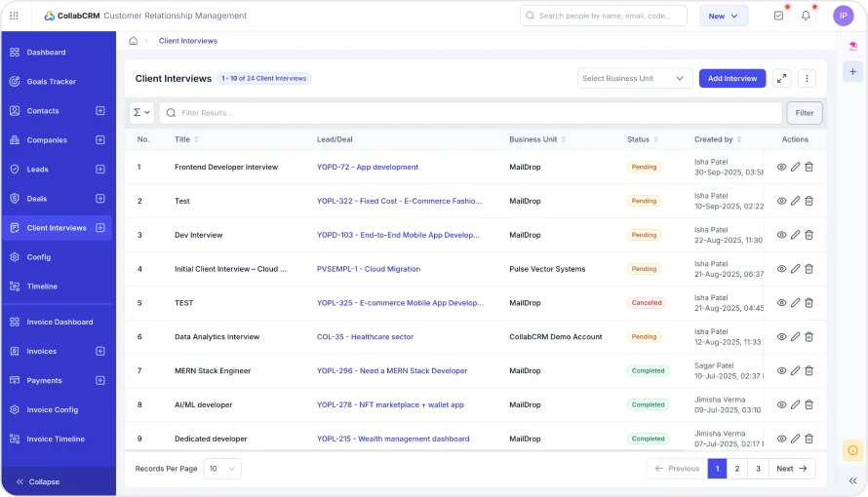Delete the Frontend Developer Interview row

point(809,167)
